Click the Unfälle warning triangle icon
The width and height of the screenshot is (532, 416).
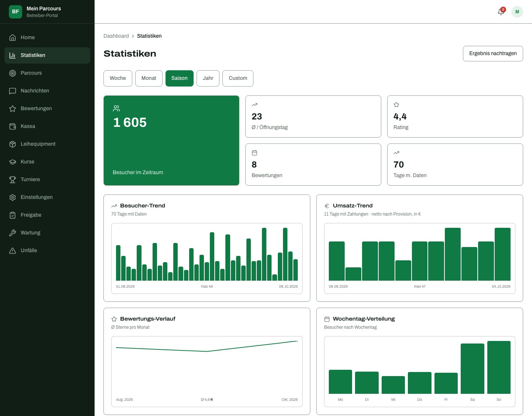(13, 250)
